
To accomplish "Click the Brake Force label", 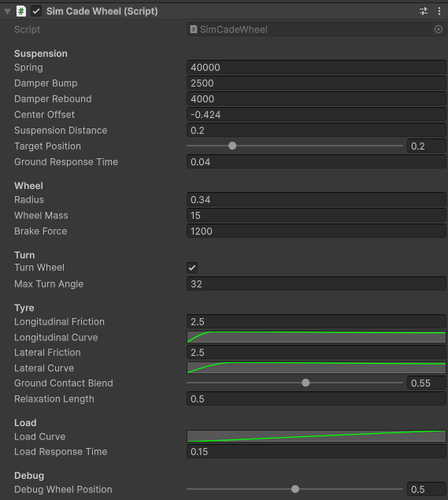I will tap(40, 231).
